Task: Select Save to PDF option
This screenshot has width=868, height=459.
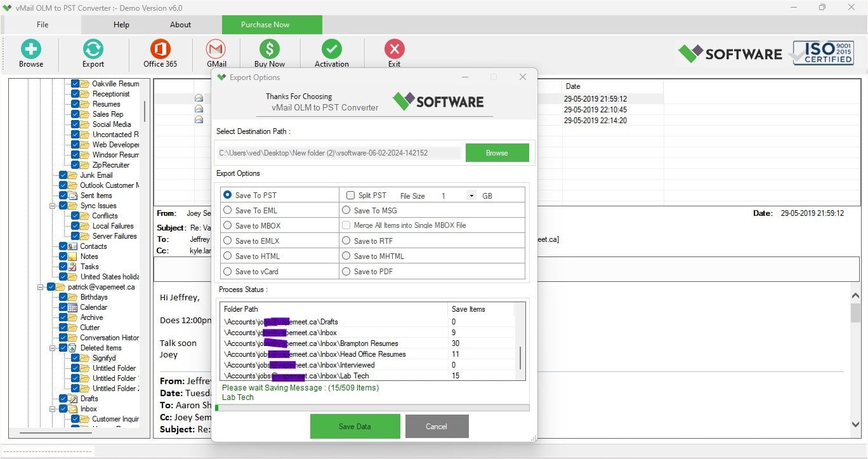Action: [346, 271]
